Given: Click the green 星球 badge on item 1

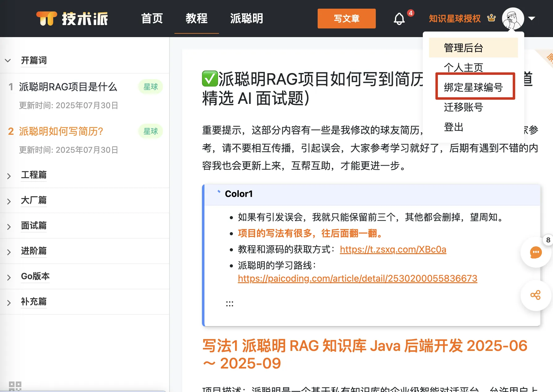Looking at the screenshot, I should point(151,87).
